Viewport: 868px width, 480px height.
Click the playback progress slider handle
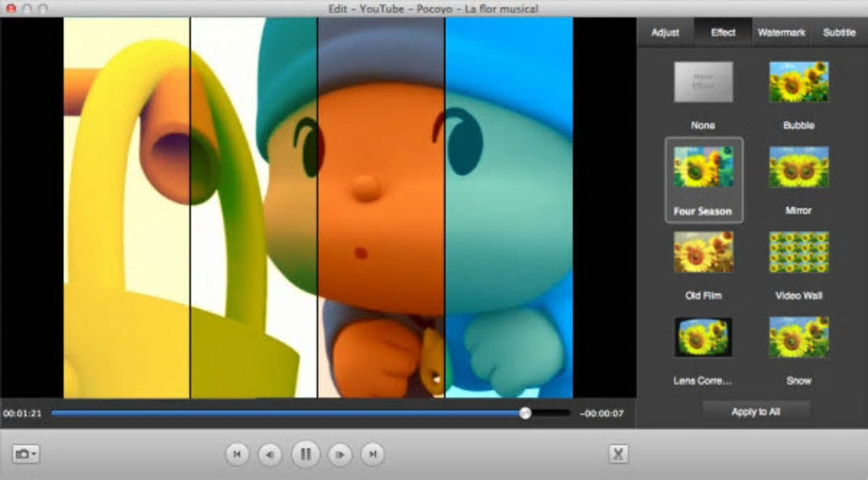tap(525, 413)
